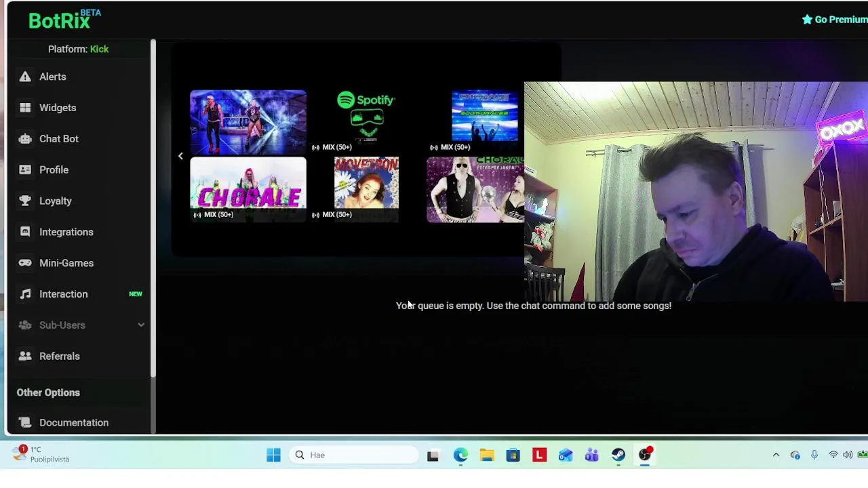Click the Mini-Games controller icon
Viewport: 868px width, 488px height.
[25, 263]
